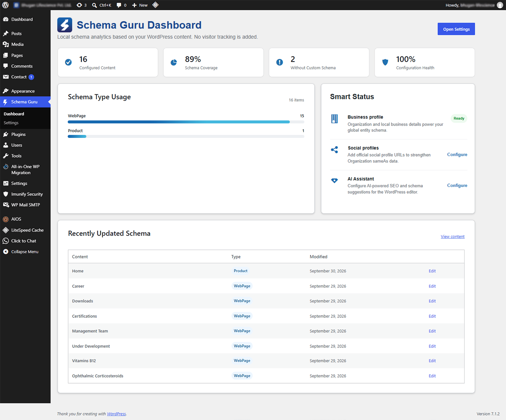Edit the Career row schema
506x420 pixels.
432,286
